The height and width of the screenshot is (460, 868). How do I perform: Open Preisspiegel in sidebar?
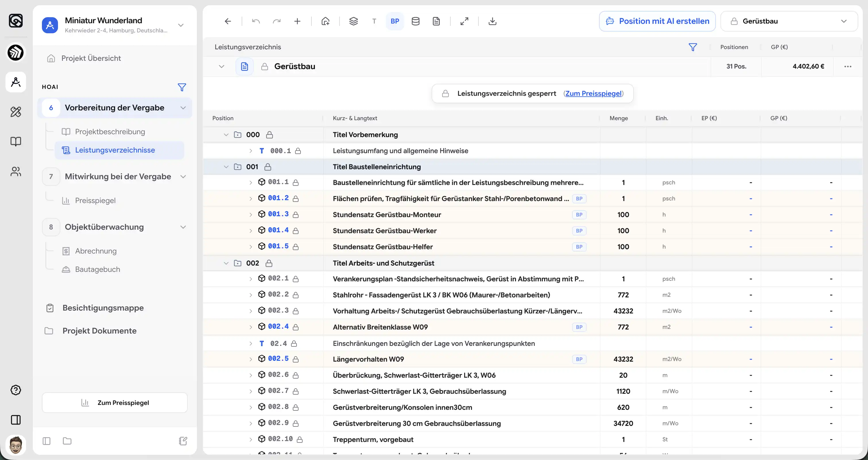(x=95, y=200)
